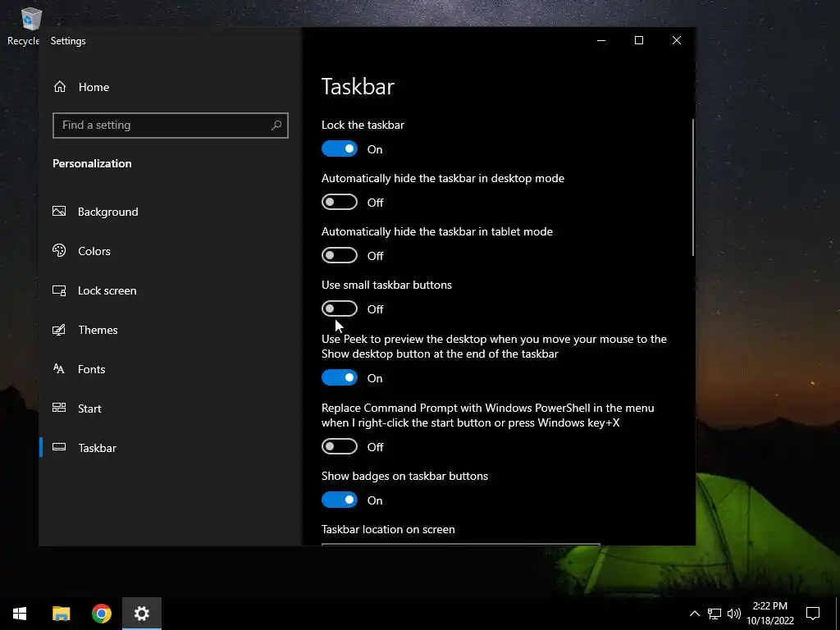840x630 pixels.
Task: Click the Taskbar icon in sidebar
Action: click(59, 447)
